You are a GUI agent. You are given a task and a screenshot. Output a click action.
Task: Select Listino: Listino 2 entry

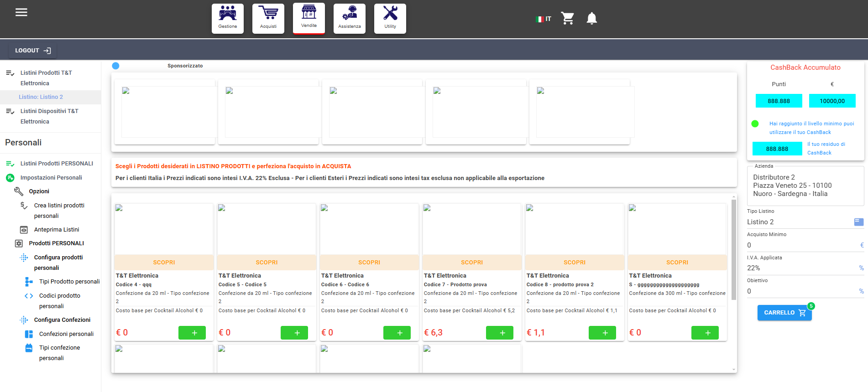(x=50, y=97)
